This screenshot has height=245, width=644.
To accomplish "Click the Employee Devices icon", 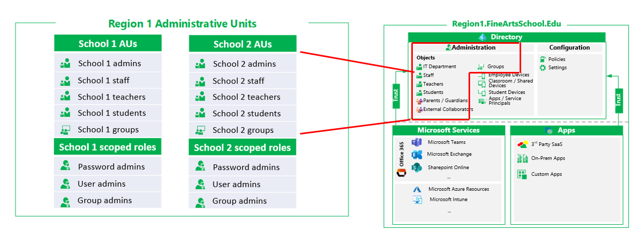I will coord(482,76).
